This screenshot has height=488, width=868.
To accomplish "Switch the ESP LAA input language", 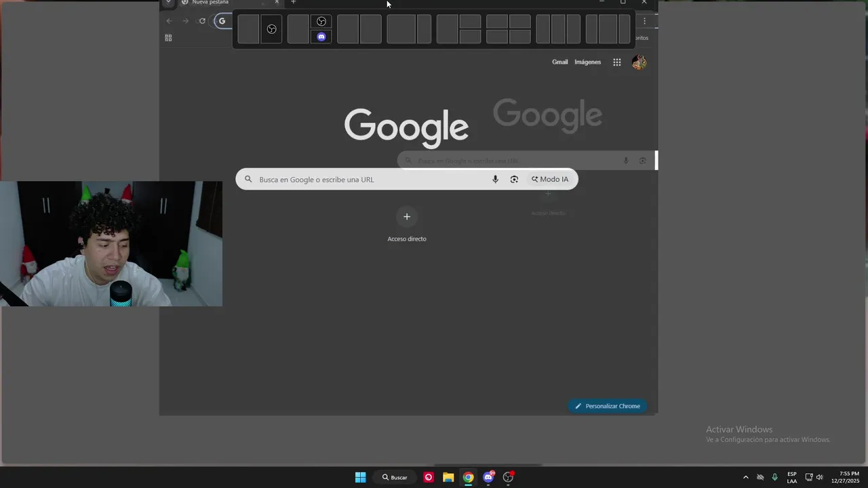I will (x=792, y=477).
